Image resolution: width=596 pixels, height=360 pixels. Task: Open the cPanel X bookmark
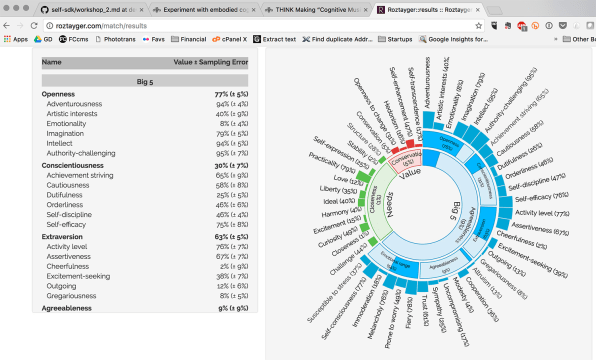tap(230, 39)
